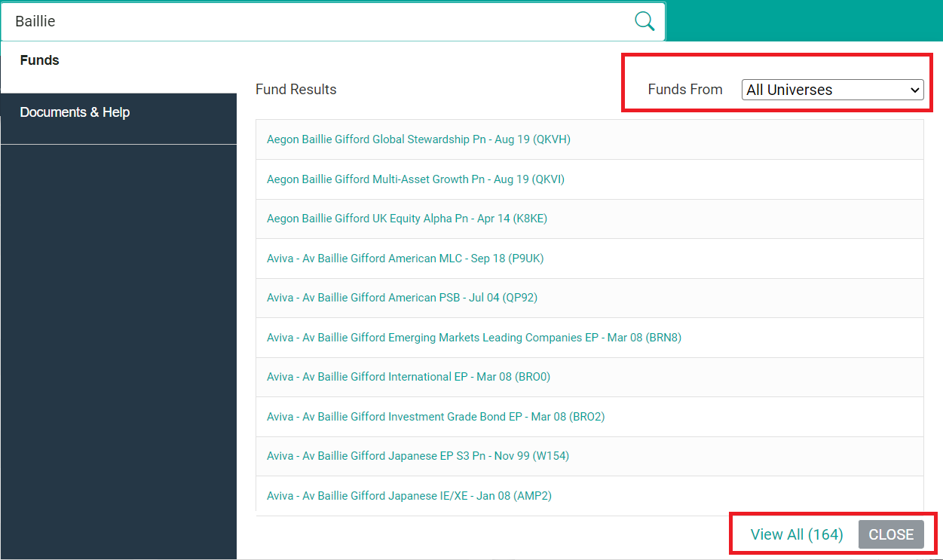This screenshot has width=943, height=560.
Task: Click the Funds From label
Action: tap(685, 90)
